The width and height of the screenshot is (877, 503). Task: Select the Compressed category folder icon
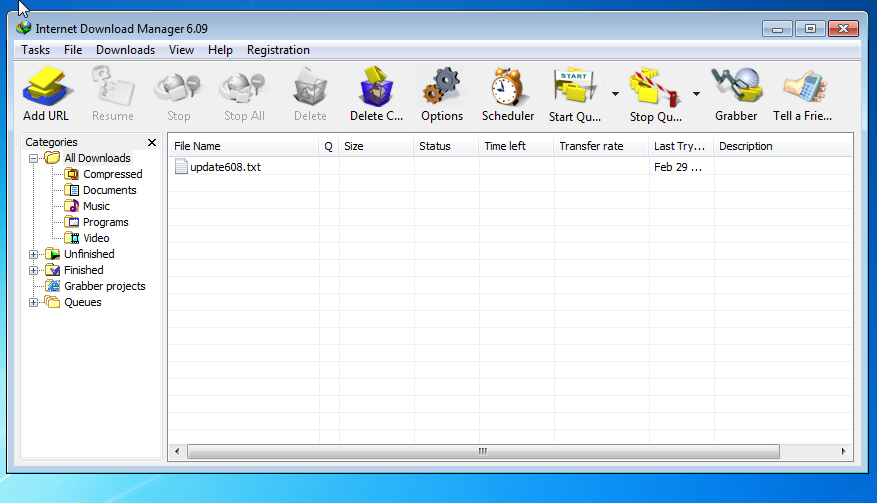[72, 174]
